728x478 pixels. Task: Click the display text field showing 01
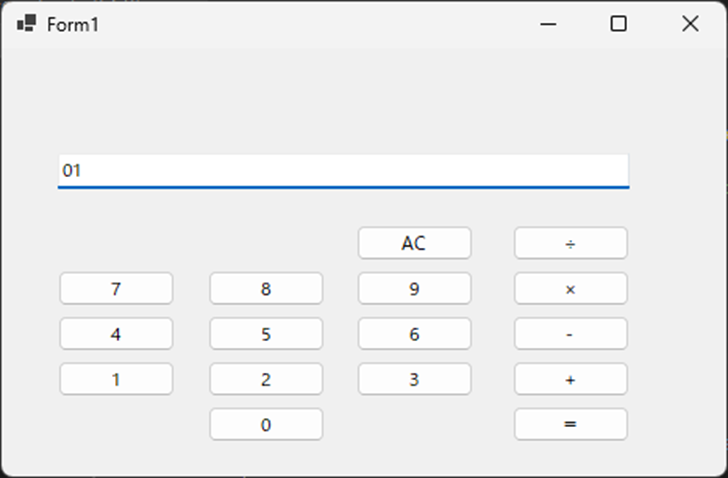point(343,170)
